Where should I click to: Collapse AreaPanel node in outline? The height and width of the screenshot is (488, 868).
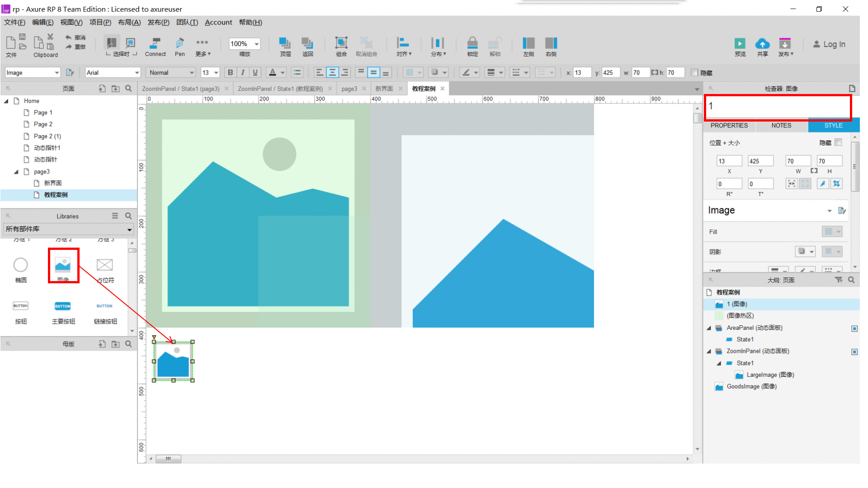[x=709, y=328]
